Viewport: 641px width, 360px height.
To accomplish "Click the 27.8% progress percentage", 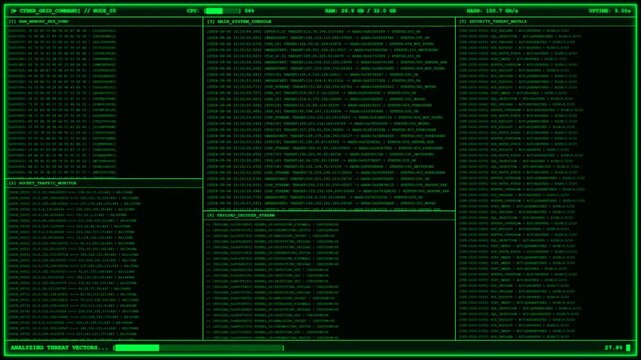I will 613,348.
